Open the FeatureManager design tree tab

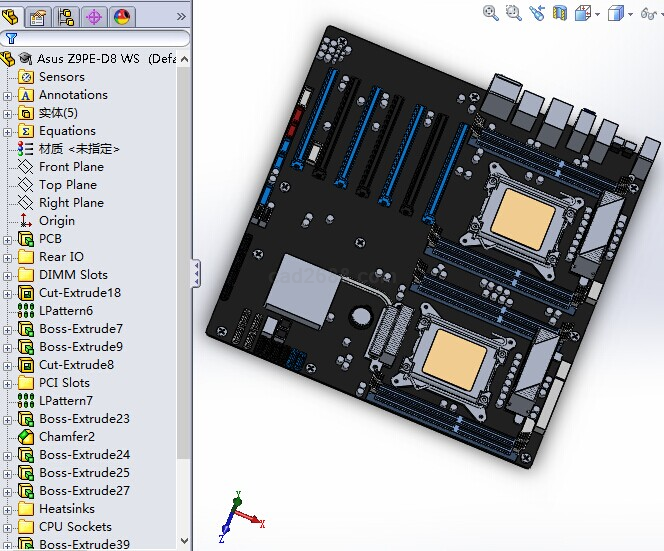click(x=12, y=16)
